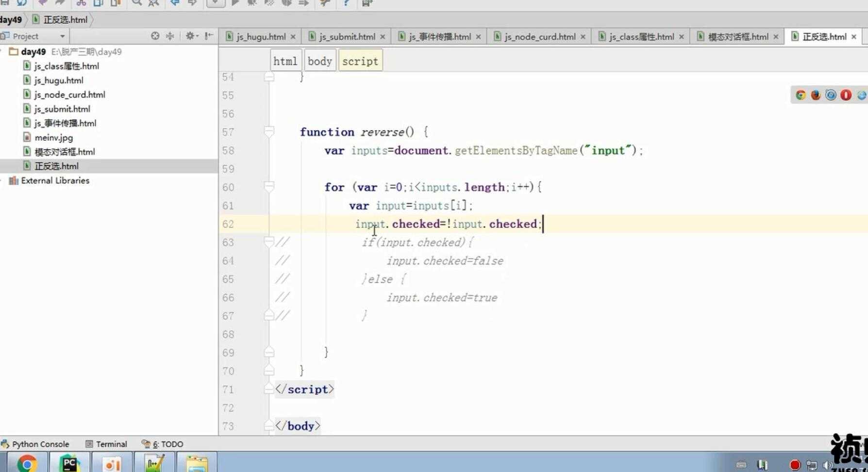Open preview in Chrome browser icon in editor

click(801, 95)
